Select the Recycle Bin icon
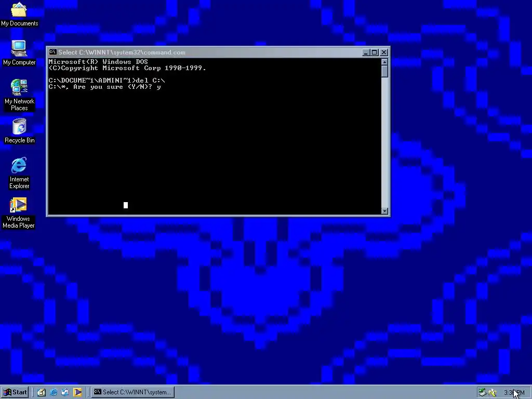 (19, 130)
